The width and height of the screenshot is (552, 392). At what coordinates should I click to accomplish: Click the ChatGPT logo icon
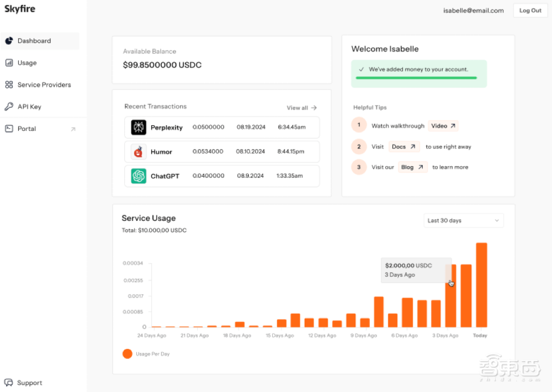(139, 176)
